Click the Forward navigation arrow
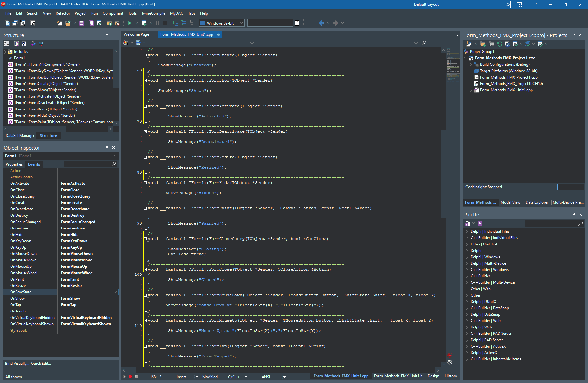The image size is (588, 383). (x=335, y=23)
